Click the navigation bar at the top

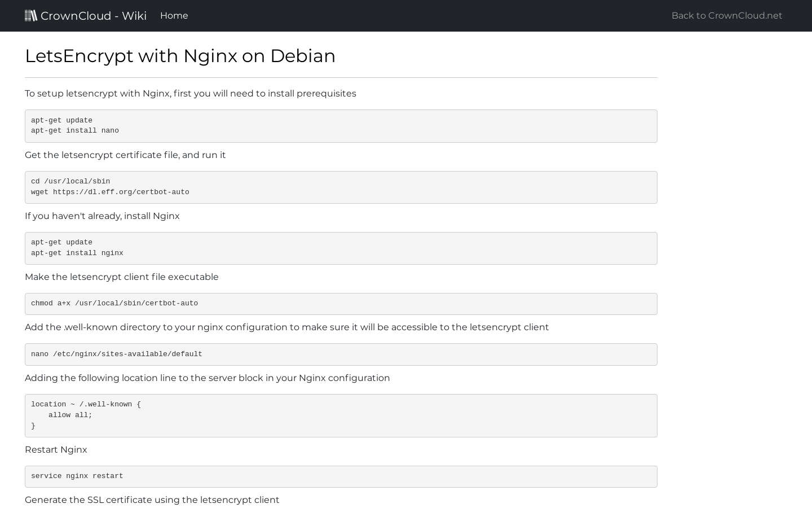click(406, 15)
